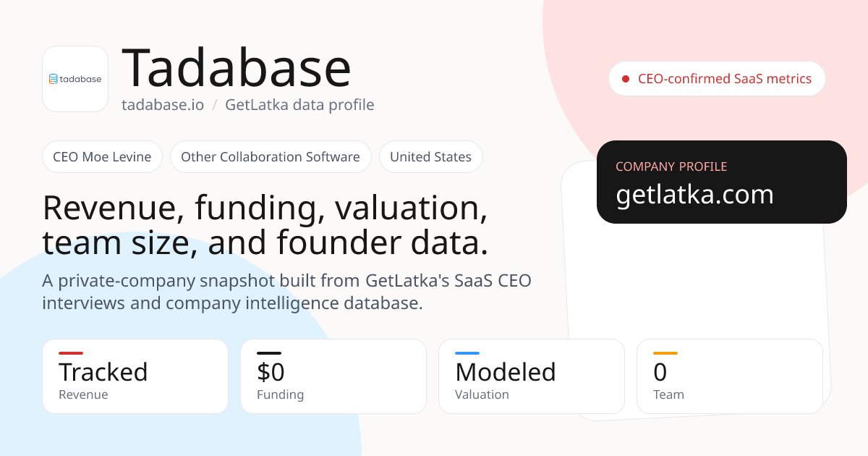Click the blue bar above Modeled
This screenshot has width=868, height=456.
click(x=467, y=353)
